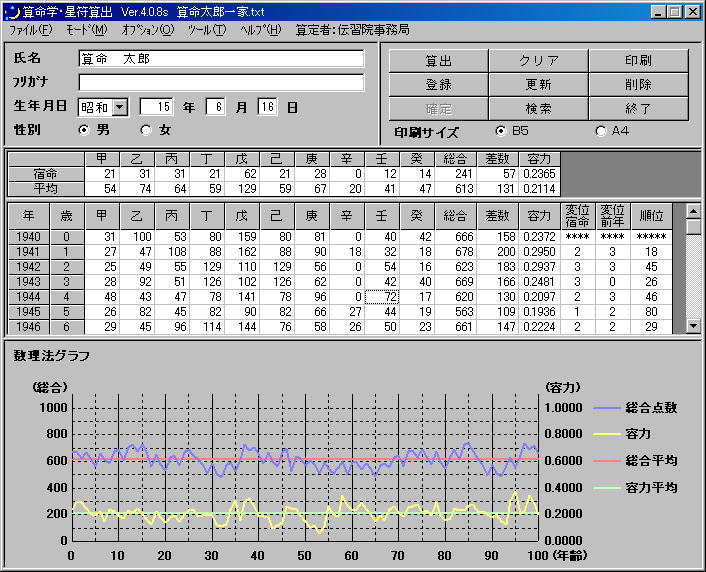The image size is (706, 572).
Task: Click the vertical scrollbar thumb of yearly table
Action: (x=693, y=226)
